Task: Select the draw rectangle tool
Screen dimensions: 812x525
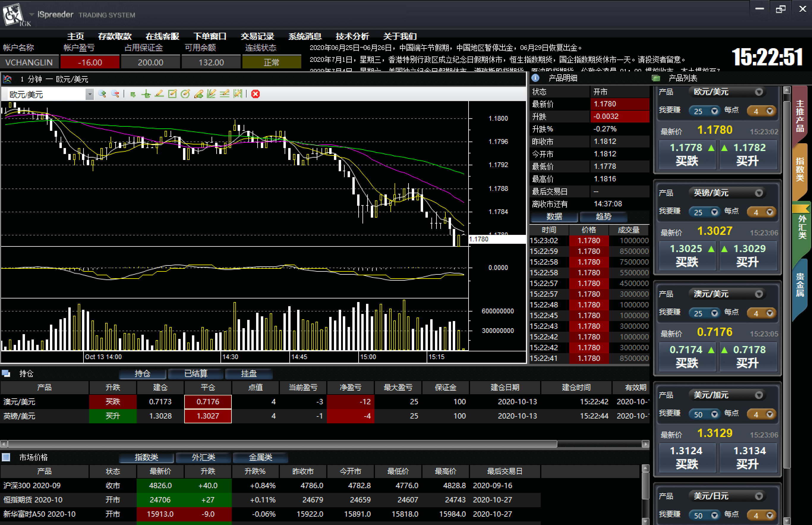Action: click(172, 94)
